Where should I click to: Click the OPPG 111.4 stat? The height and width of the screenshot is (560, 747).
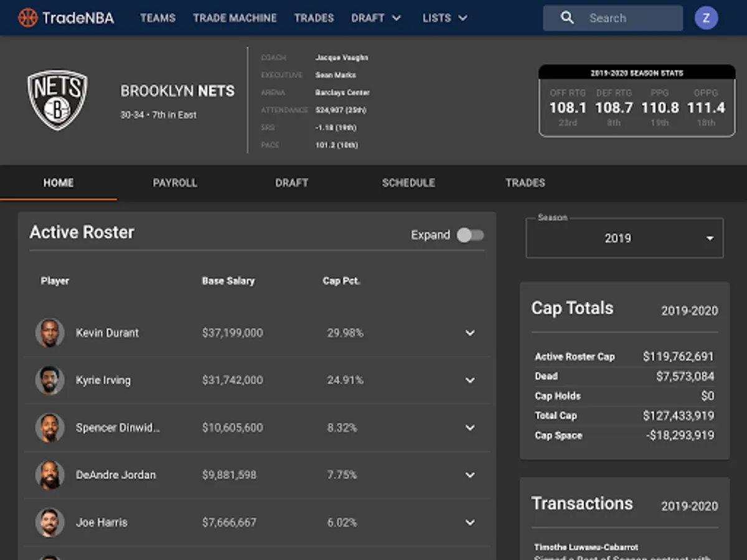tap(706, 107)
